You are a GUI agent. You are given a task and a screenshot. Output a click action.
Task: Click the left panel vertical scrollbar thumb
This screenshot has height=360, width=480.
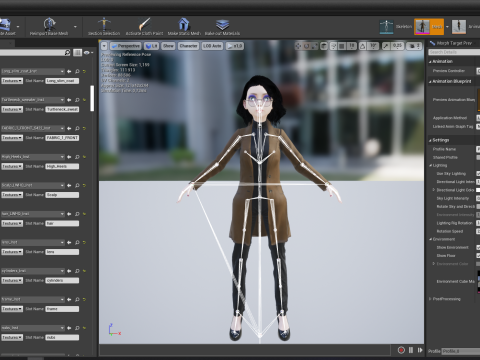click(92, 98)
